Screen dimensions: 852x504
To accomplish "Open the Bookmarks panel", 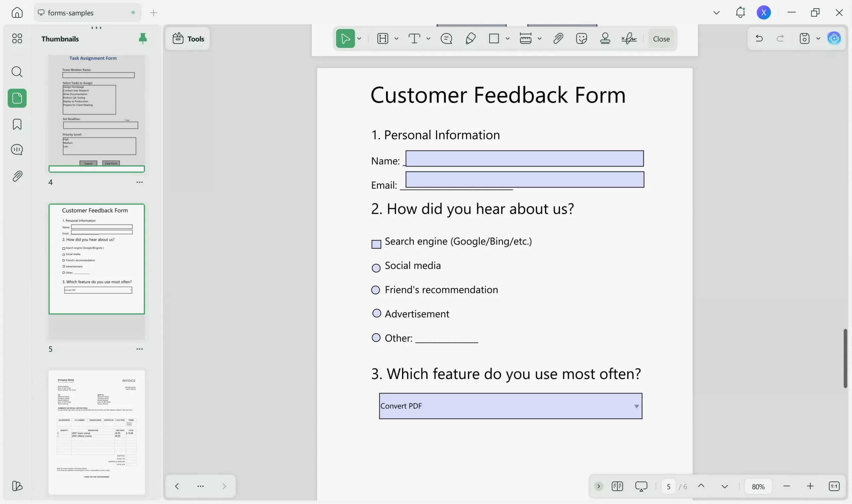I will tap(17, 124).
